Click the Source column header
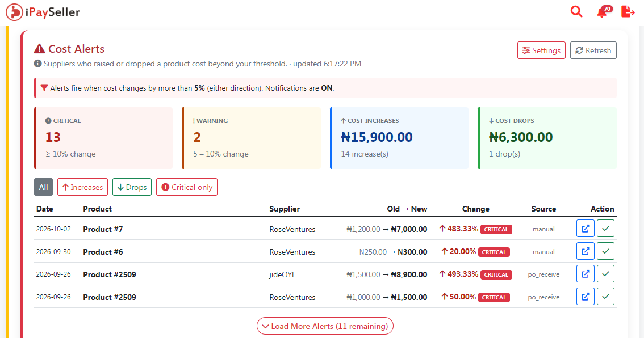This screenshot has width=644, height=338. click(544, 209)
